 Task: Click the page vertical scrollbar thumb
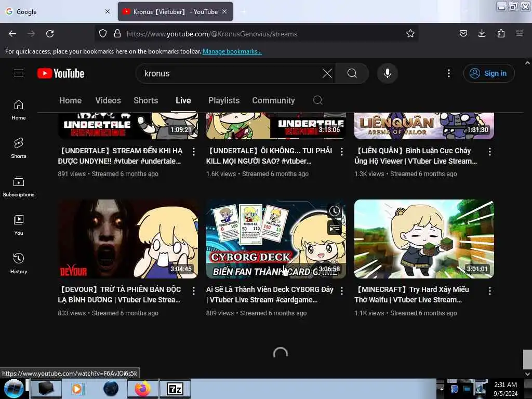(527, 359)
